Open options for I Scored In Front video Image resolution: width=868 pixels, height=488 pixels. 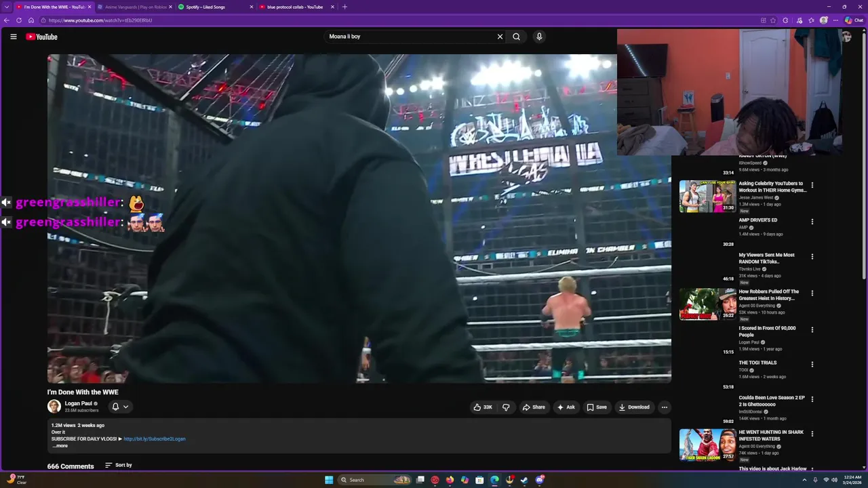coord(812,330)
